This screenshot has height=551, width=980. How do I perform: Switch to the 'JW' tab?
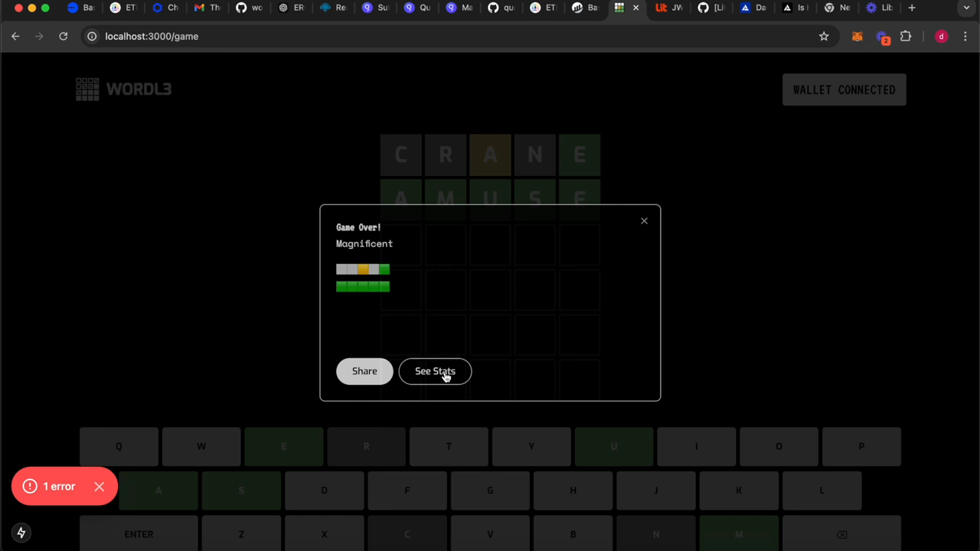click(669, 8)
